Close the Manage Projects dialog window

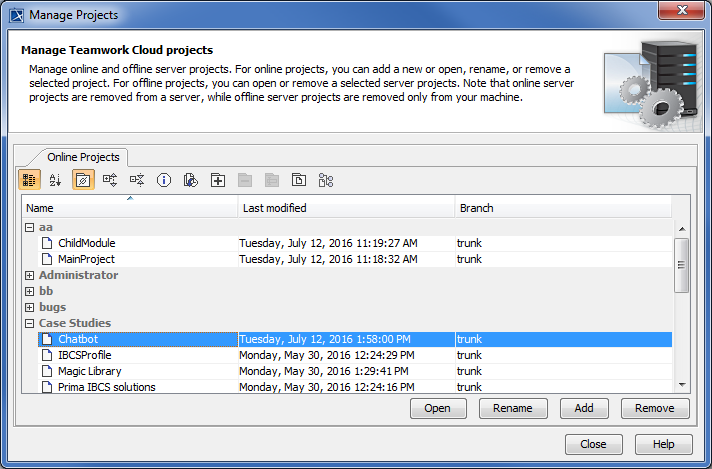[x=681, y=10]
